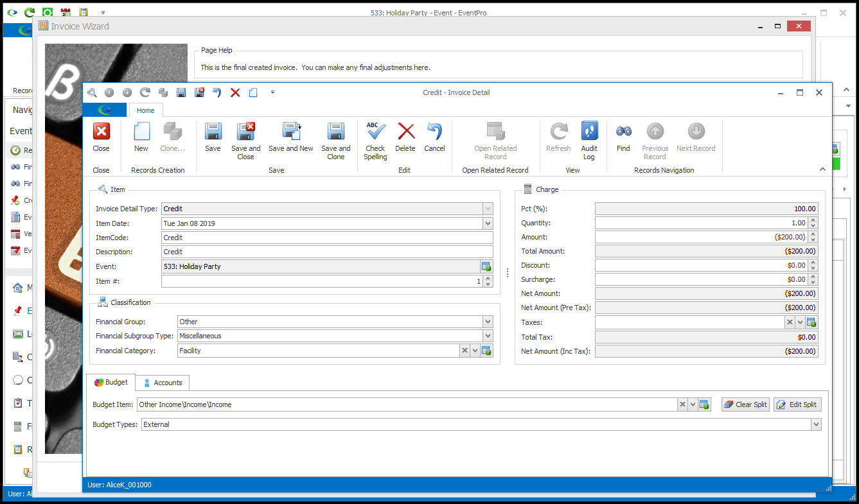Click the EventPro logo application menu
The image size is (859, 504).
pyautogui.click(x=105, y=110)
